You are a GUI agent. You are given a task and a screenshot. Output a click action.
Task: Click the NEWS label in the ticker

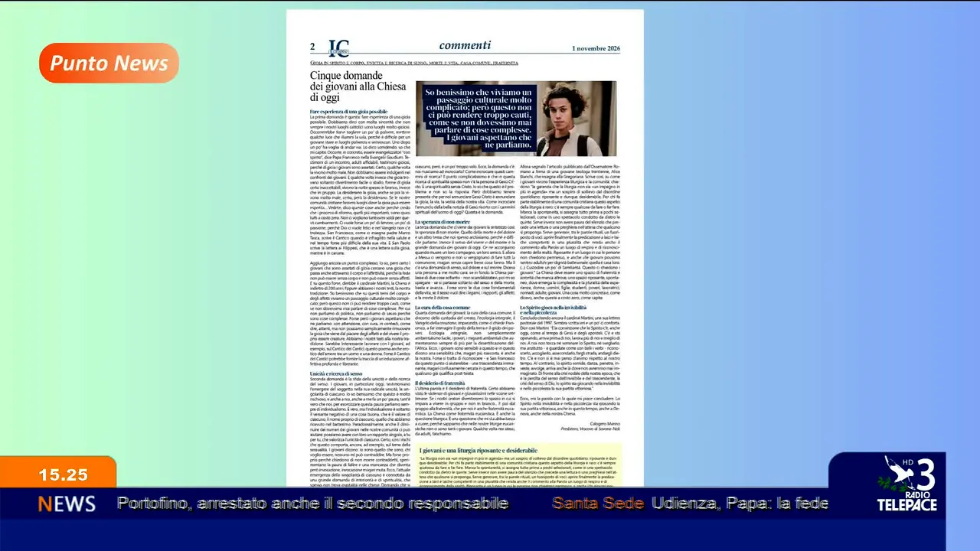point(67,504)
